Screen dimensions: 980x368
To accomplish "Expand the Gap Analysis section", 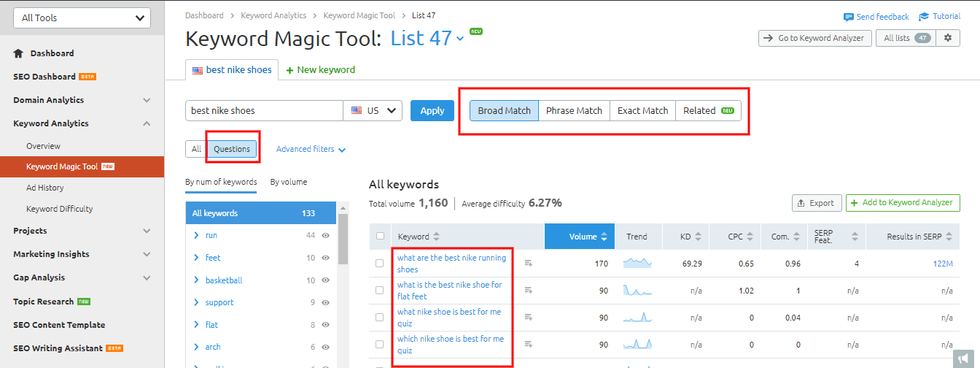I will click(x=147, y=277).
